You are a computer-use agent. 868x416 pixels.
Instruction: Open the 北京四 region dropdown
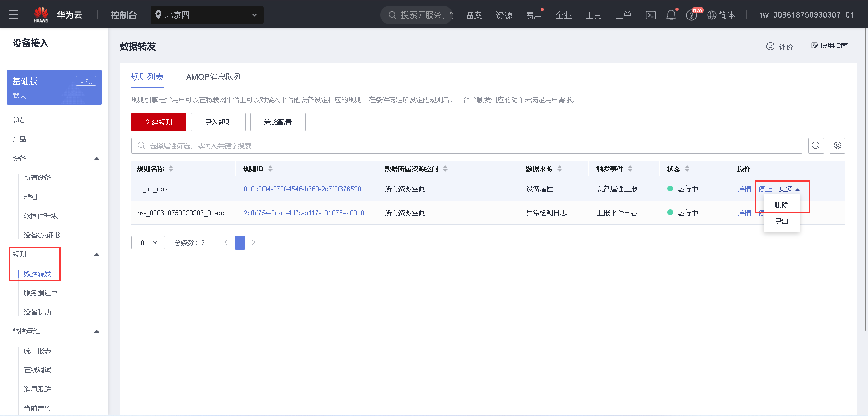[207, 14]
